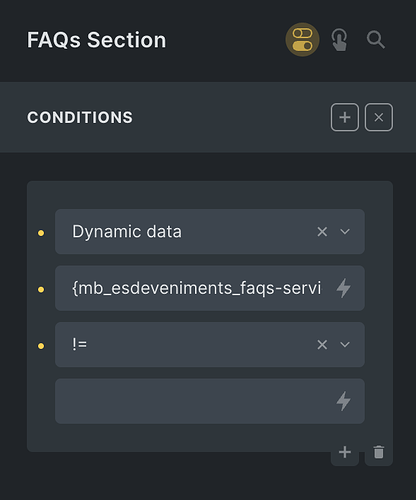Open dynamic data picker for empty value field
Screen dimensions: 416x500
(x=343, y=401)
